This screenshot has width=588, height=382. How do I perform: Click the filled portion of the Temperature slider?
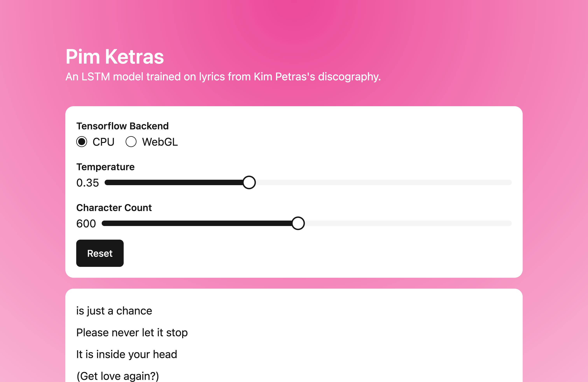[x=173, y=183]
